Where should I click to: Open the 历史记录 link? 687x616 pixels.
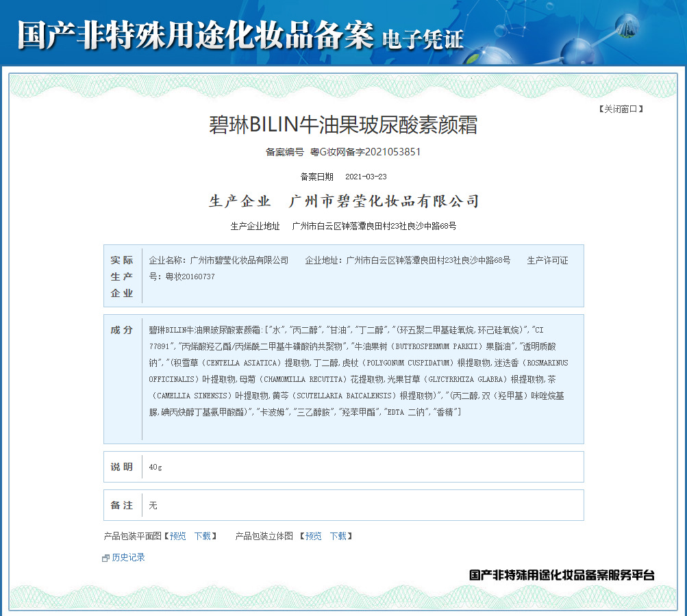pyautogui.click(x=128, y=558)
